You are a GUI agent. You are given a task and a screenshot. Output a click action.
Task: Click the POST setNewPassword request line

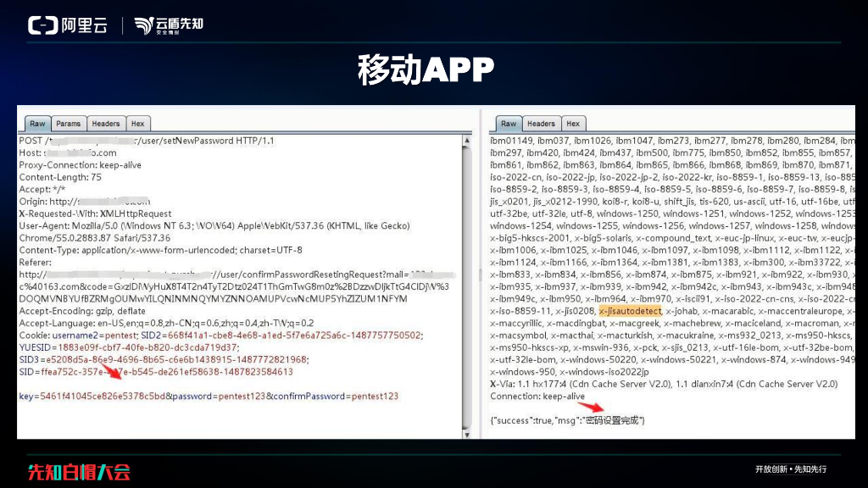(147, 141)
